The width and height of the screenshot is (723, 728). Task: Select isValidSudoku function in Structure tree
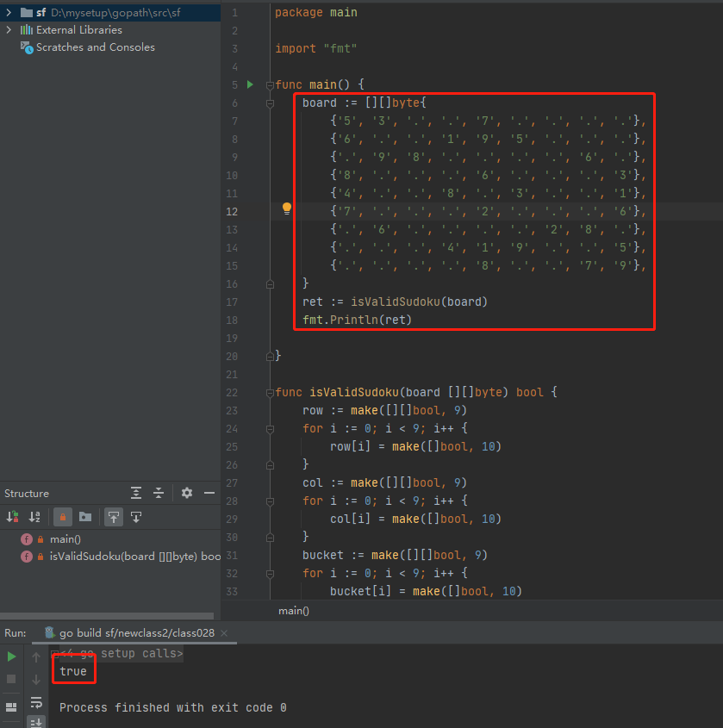[x=135, y=557]
